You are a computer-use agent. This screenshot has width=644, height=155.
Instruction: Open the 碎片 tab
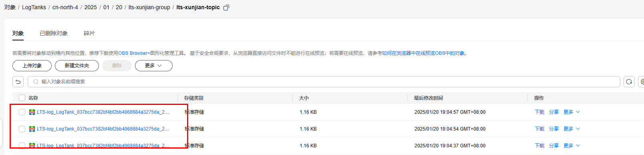coord(89,33)
